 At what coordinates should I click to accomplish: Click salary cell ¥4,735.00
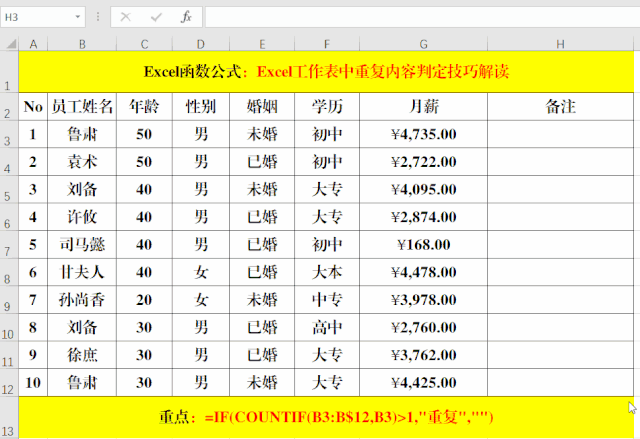pos(423,134)
